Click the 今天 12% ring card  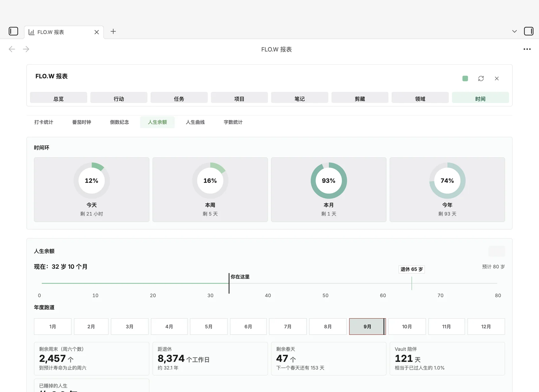point(92,190)
